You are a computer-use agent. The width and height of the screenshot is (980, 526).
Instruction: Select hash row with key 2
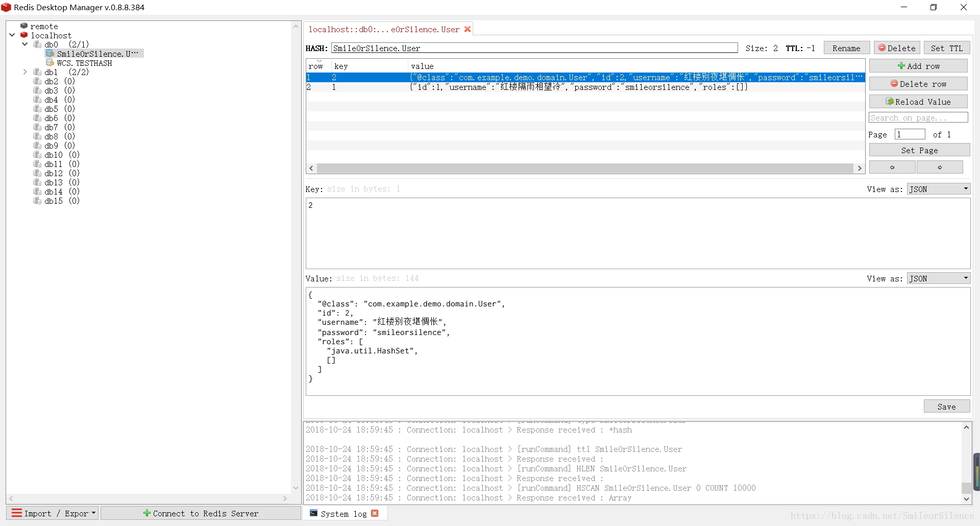(585, 78)
